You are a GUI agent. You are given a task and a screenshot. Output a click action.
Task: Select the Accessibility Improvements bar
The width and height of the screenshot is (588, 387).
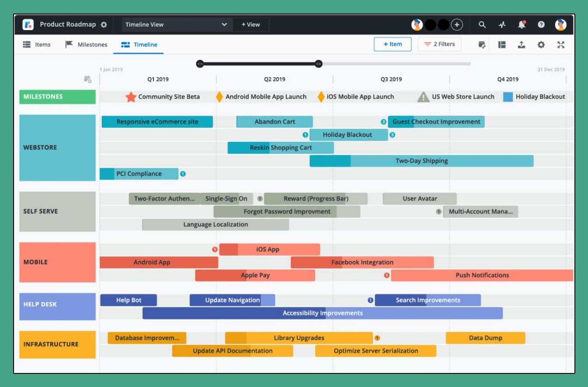pos(323,313)
